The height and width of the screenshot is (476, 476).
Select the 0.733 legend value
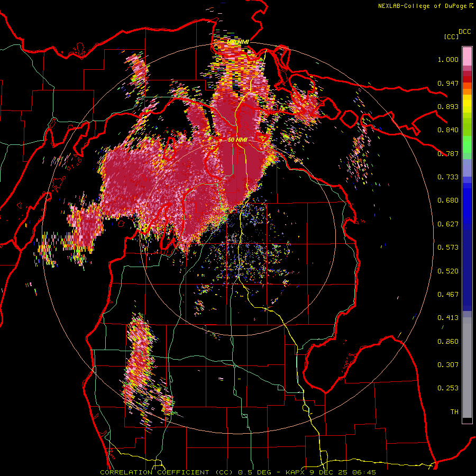point(448,177)
